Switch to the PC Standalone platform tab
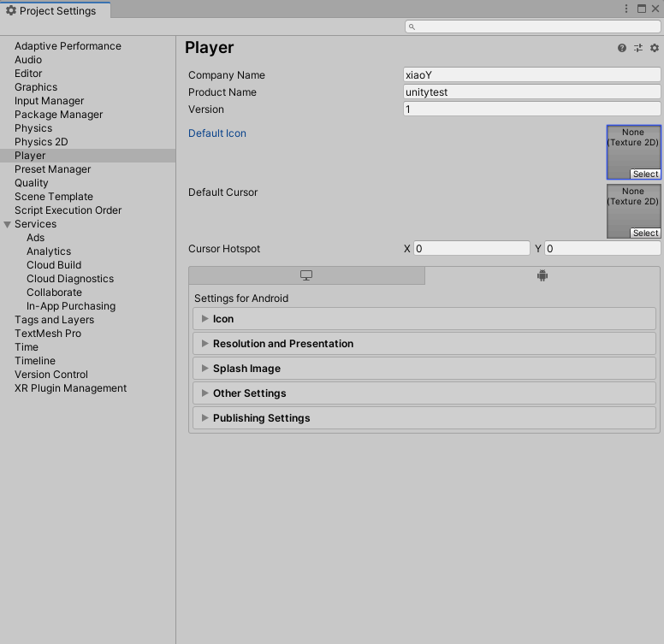 pyautogui.click(x=306, y=275)
